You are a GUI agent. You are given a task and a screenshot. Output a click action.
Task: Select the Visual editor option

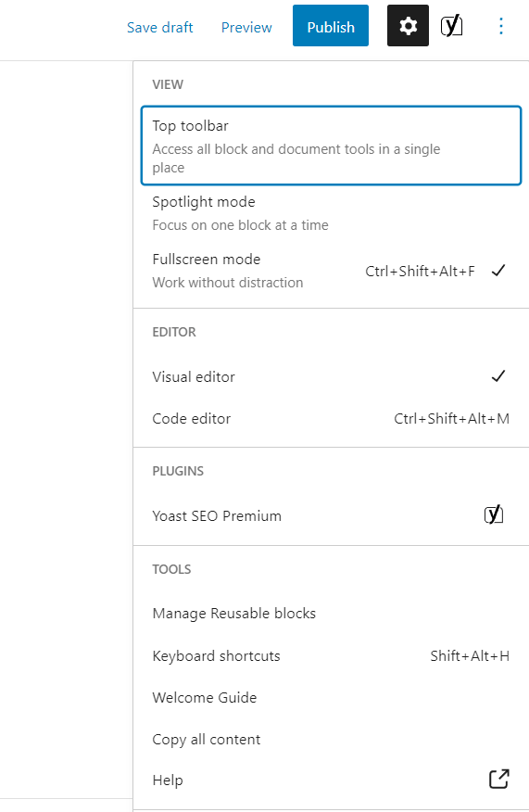pyautogui.click(x=332, y=376)
